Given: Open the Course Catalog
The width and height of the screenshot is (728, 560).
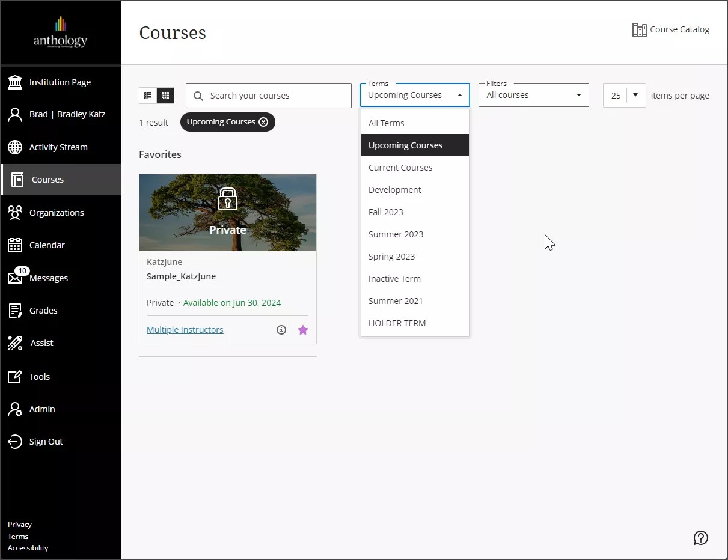Looking at the screenshot, I should point(670,29).
